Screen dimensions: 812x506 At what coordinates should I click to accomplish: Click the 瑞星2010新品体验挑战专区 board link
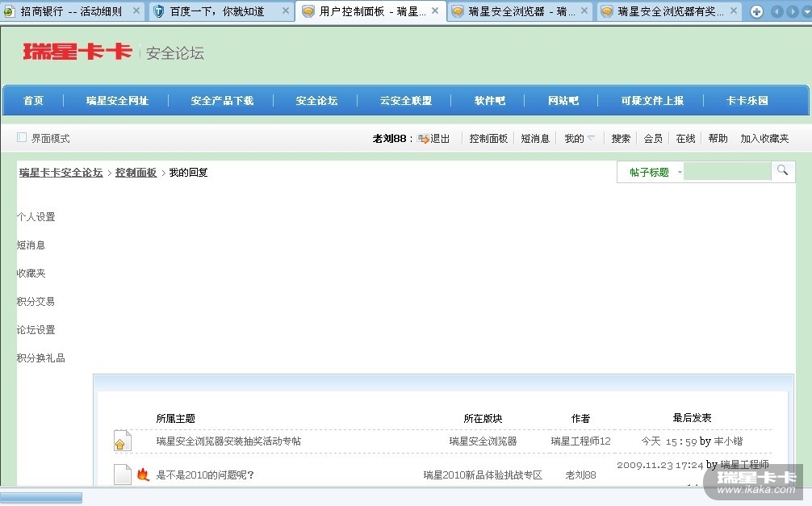point(483,475)
